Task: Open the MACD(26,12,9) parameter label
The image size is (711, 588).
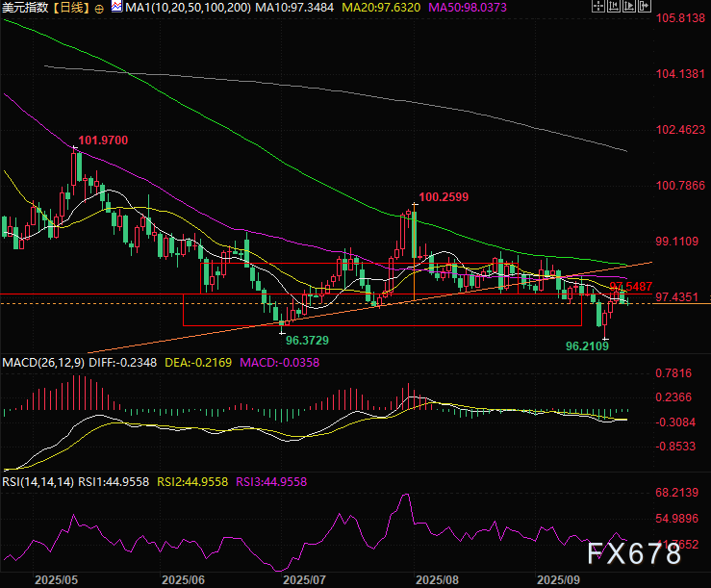Action: point(44,363)
